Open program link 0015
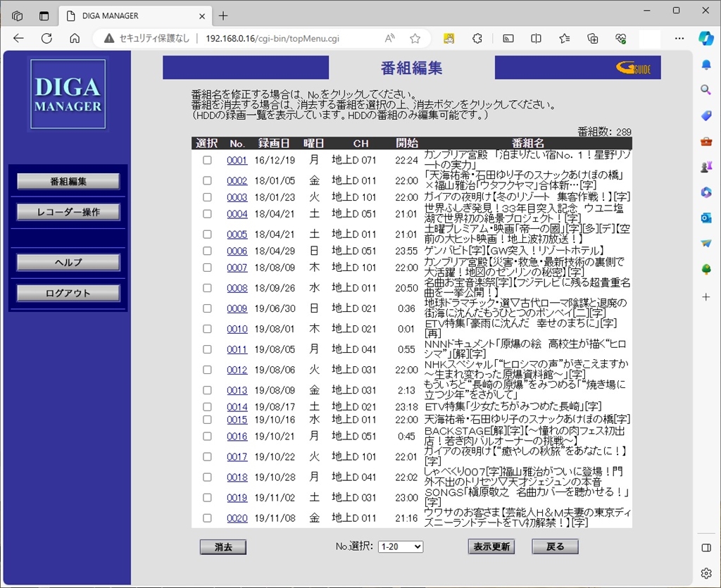Screen dimensions: 721x588 (x=237, y=420)
